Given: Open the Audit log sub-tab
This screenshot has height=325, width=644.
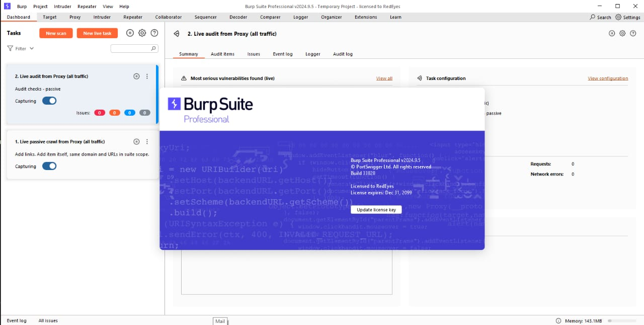Looking at the screenshot, I should (343, 54).
